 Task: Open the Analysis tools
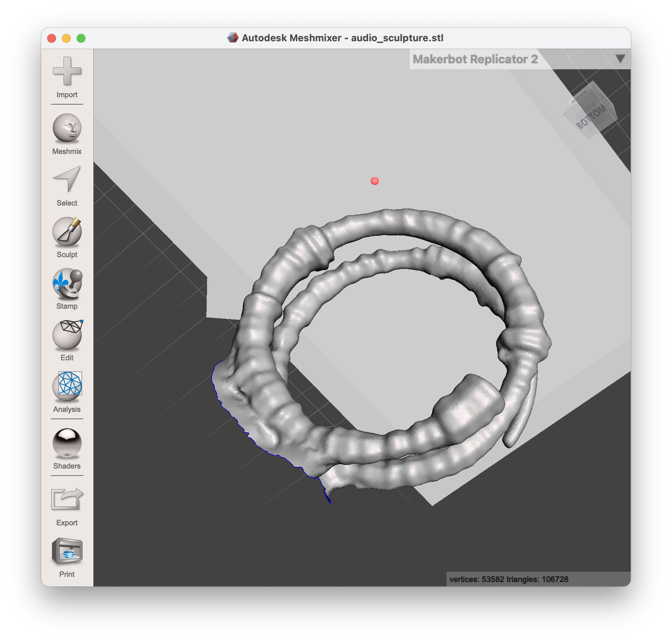[x=67, y=386]
